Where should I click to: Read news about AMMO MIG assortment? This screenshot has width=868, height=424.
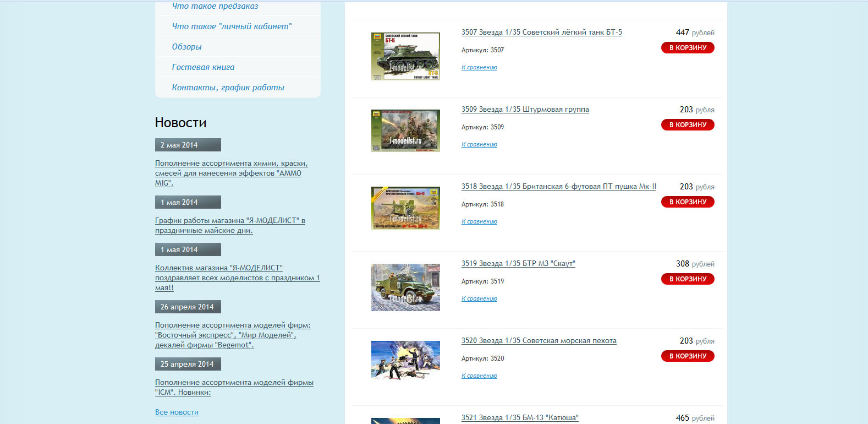(231, 173)
